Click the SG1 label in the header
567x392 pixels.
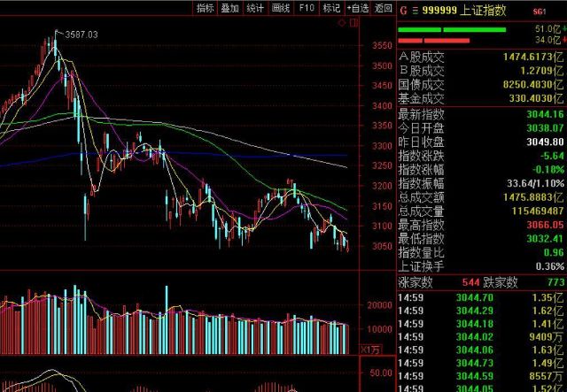point(540,12)
